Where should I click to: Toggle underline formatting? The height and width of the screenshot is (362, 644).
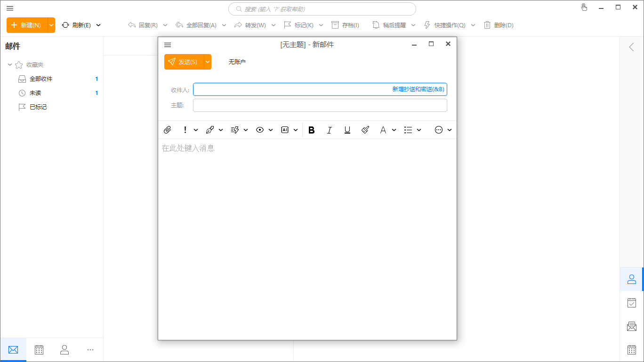click(x=347, y=130)
